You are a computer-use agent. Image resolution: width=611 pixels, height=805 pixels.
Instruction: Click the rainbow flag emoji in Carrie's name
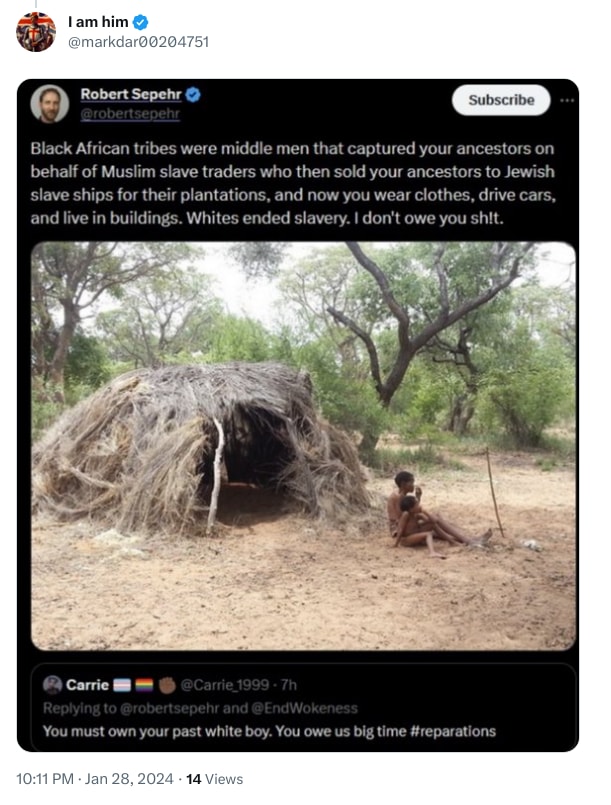143,686
